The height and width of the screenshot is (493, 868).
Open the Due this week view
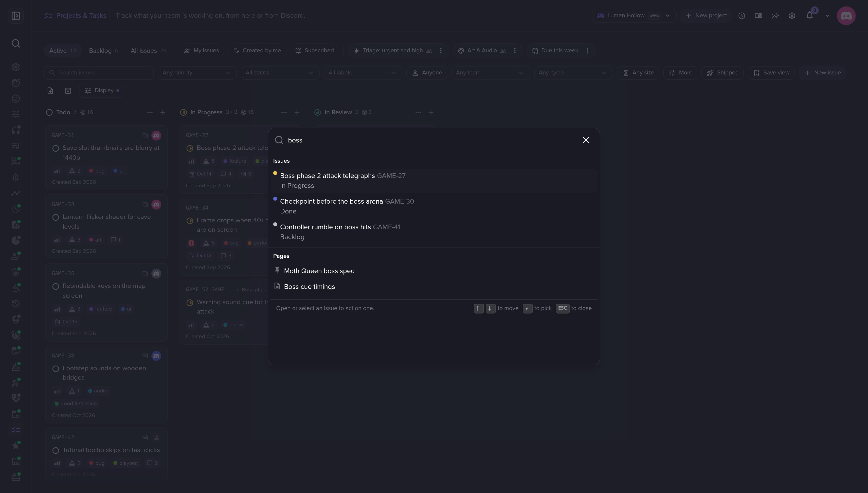(x=555, y=51)
